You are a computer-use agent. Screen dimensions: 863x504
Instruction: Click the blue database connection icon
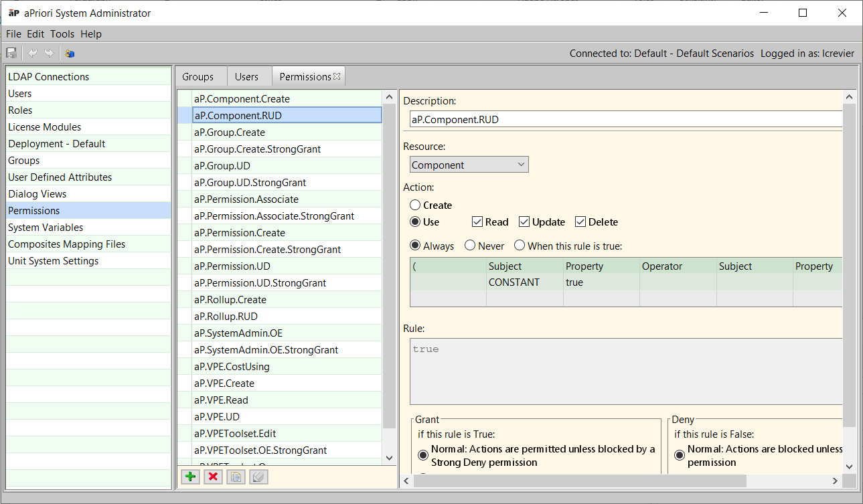[x=70, y=54]
